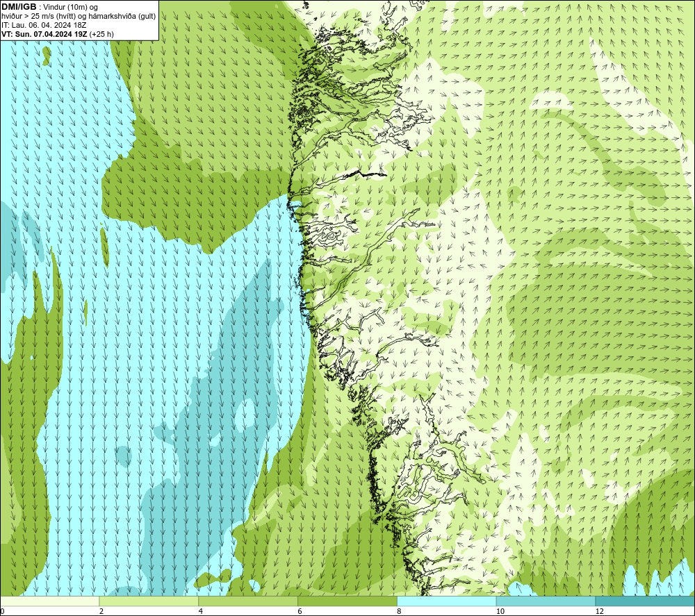This screenshot has width=695, height=616.
Task: Click the scale label '4'
Action: coord(201,612)
